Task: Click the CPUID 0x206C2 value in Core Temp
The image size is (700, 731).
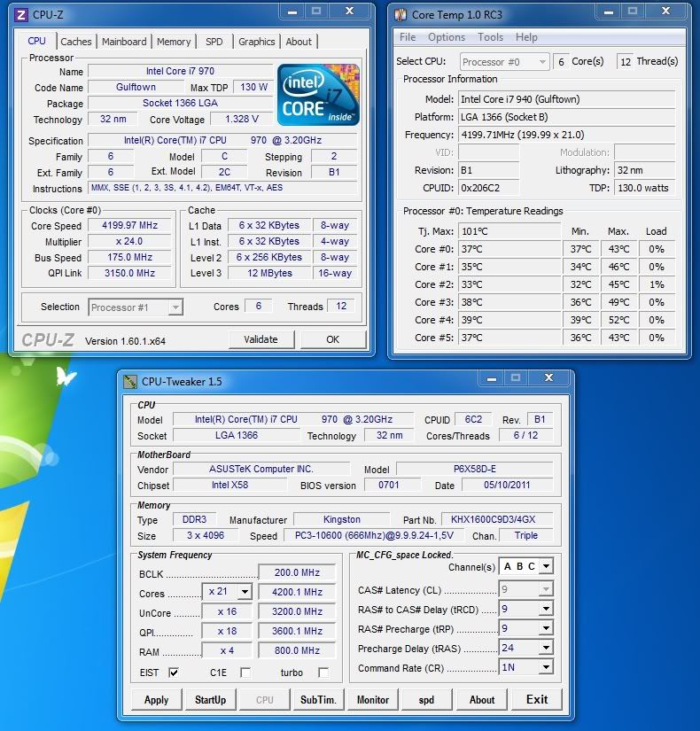Action: 489,188
